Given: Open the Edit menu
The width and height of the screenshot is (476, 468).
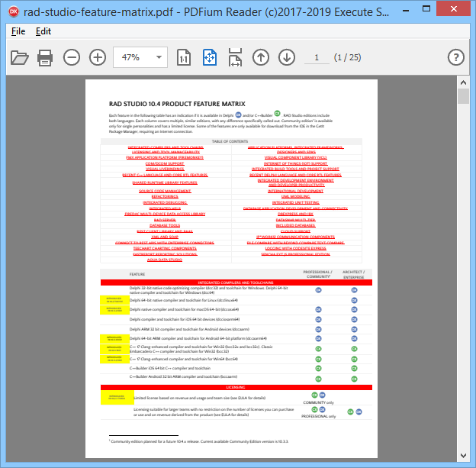Looking at the screenshot, I should (43, 31).
